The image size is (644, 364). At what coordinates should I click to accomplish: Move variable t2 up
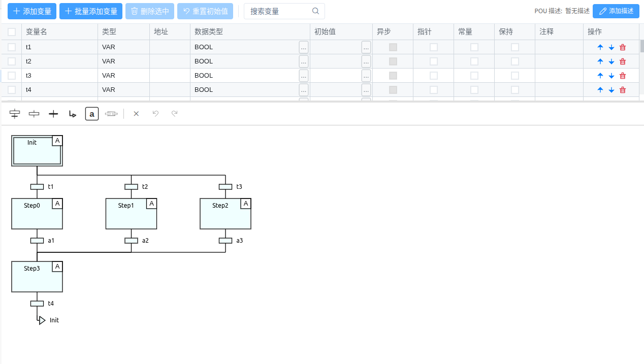(600, 61)
